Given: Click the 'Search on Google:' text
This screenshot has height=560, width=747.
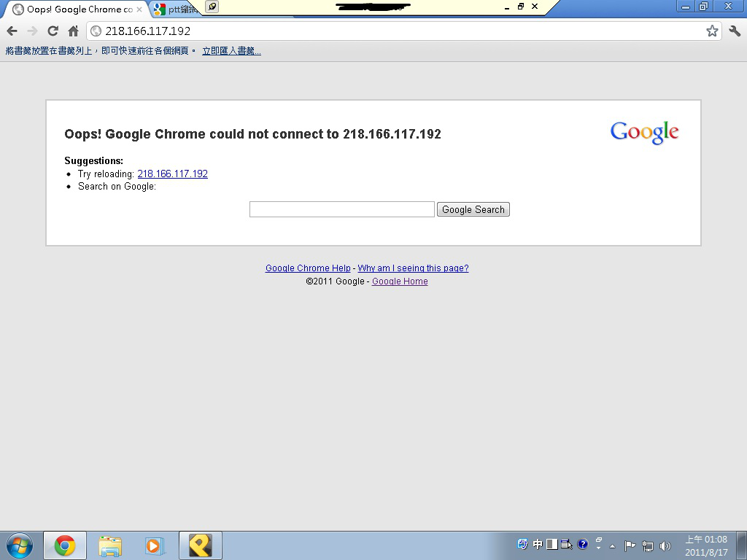Looking at the screenshot, I should pos(117,186).
